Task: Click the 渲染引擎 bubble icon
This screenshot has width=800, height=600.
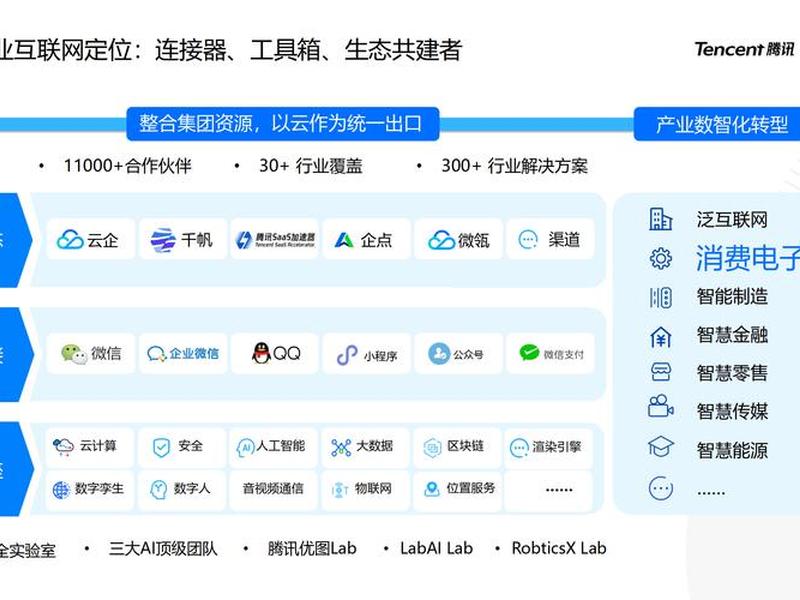Action: point(519,448)
